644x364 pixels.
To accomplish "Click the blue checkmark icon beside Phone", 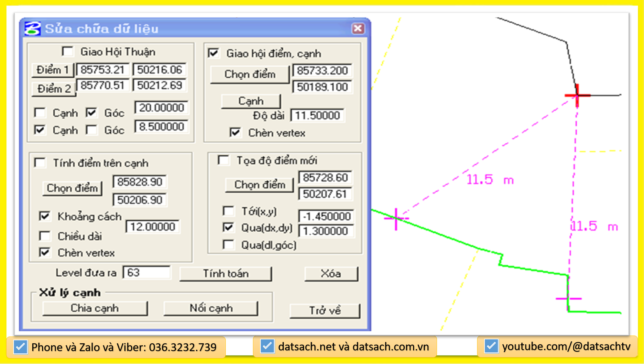I will (x=20, y=347).
